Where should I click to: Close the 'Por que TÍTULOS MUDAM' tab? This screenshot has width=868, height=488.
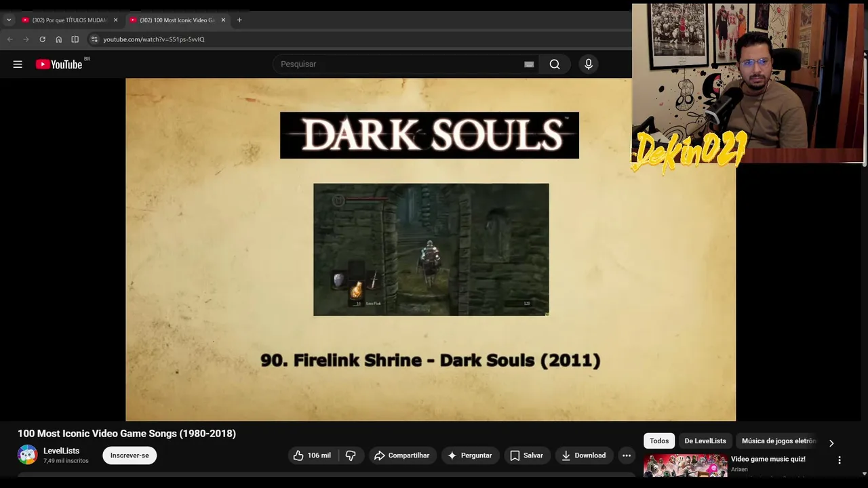tap(115, 20)
